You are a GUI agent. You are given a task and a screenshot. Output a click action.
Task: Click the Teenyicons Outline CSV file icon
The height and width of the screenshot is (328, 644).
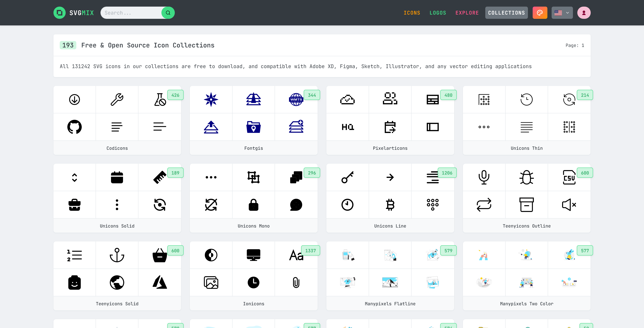click(x=569, y=177)
